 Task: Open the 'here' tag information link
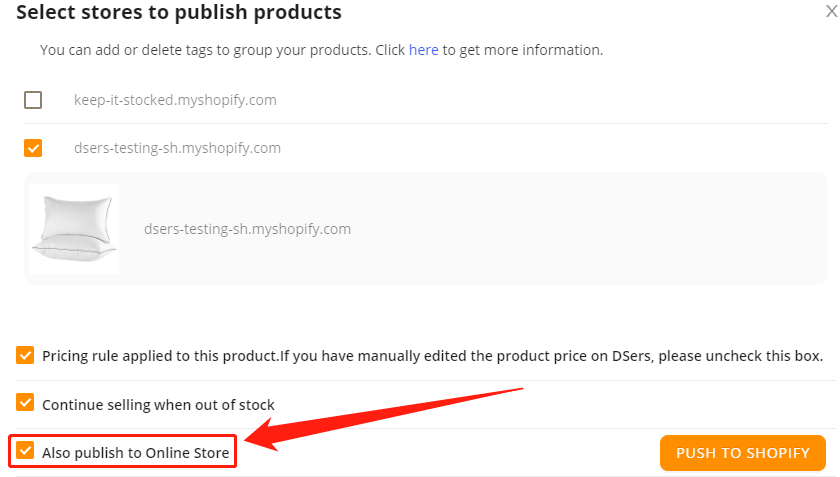(423, 50)
